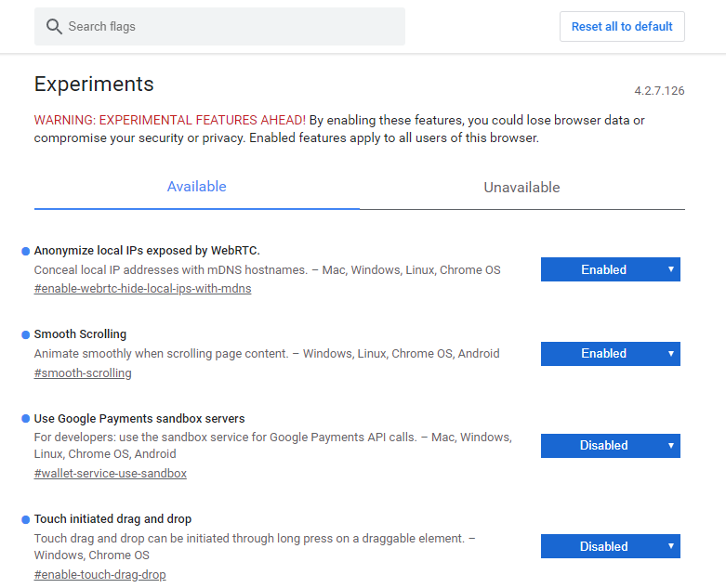The image size is (726, 588).
Task: Open #enable-webrtc-hide-local-ips-with-mdns link
Action: 142,289
